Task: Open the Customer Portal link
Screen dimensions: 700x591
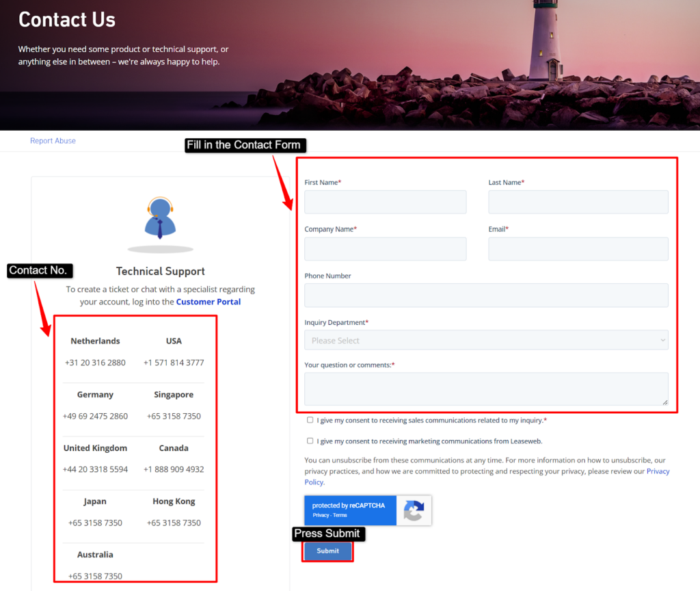Action: (x=208, y=302)
